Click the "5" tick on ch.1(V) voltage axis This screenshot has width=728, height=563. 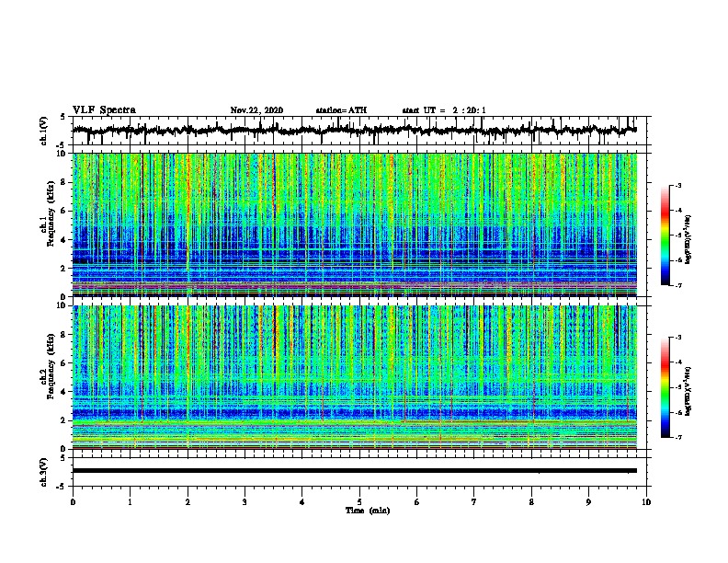click(63, 118)
